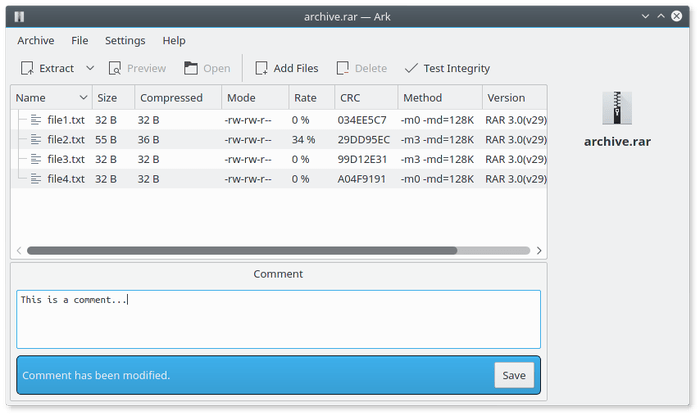
Task: Open the Settings menu
Action: [x=125, y=40]
